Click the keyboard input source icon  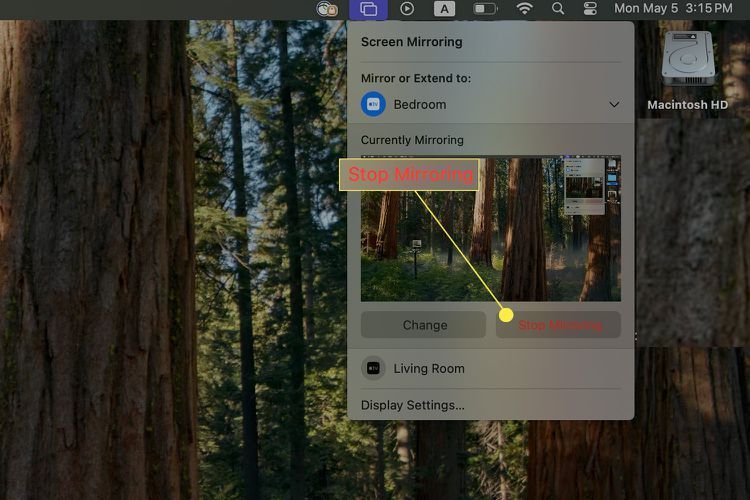click(443, 9)
